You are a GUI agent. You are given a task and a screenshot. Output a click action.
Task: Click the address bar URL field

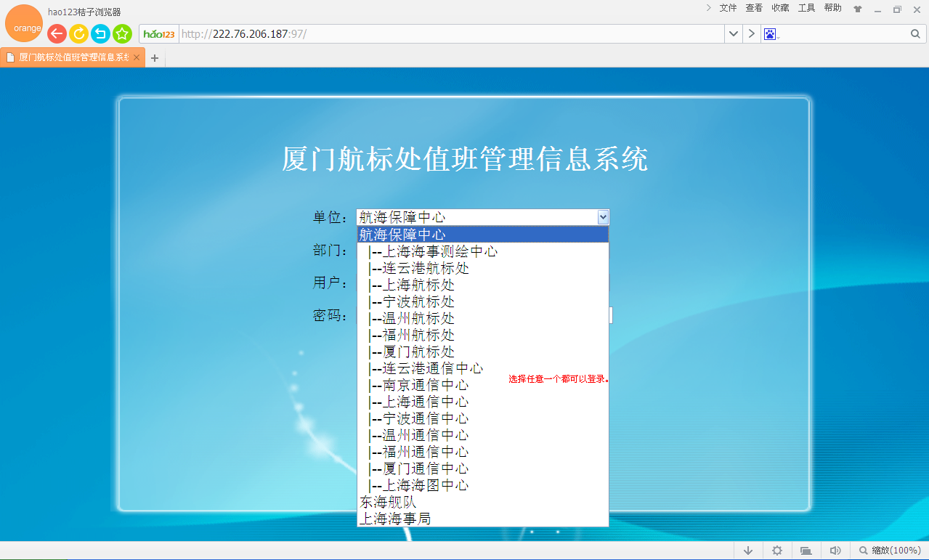click(450, 33)
